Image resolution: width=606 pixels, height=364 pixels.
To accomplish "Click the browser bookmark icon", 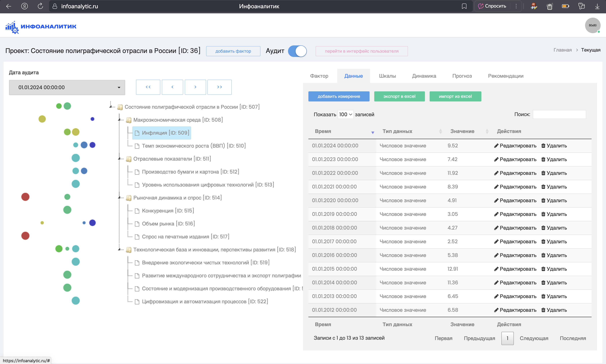I will [x=464, y=6].
